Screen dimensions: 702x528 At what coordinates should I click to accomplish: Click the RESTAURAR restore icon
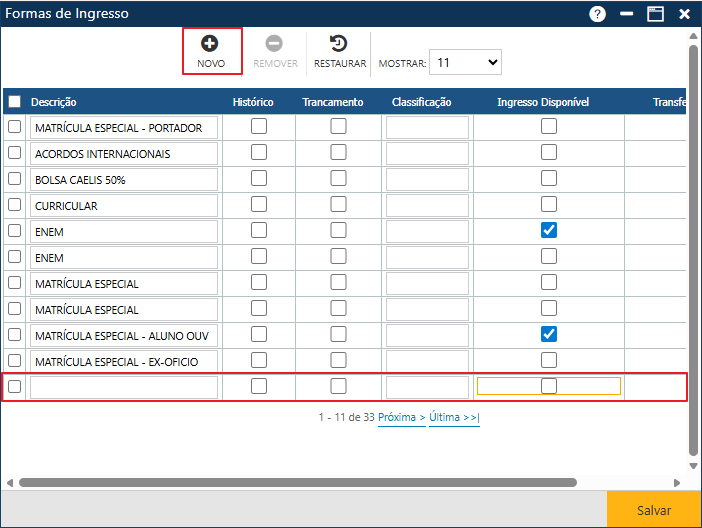click(338, 43)
